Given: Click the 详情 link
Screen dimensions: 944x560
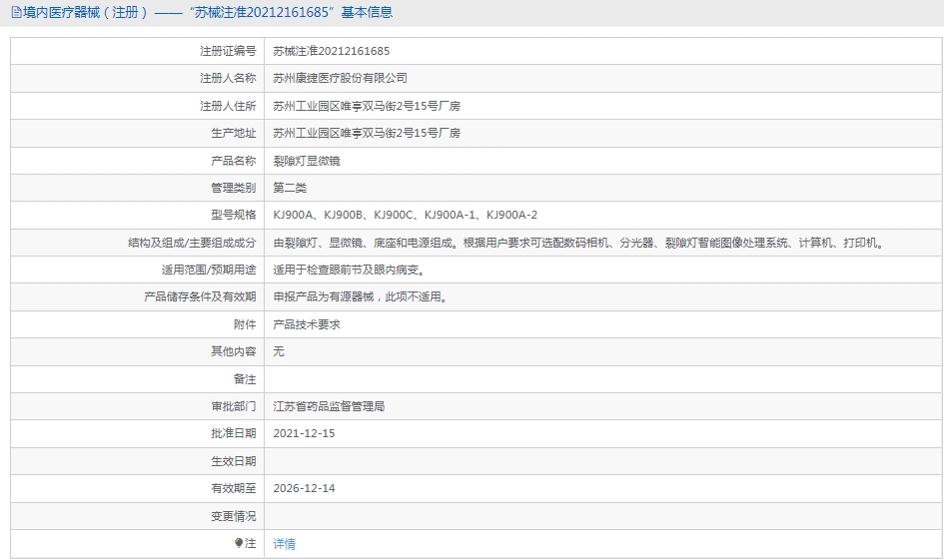Looking at the screenshot, I should 284,544.
